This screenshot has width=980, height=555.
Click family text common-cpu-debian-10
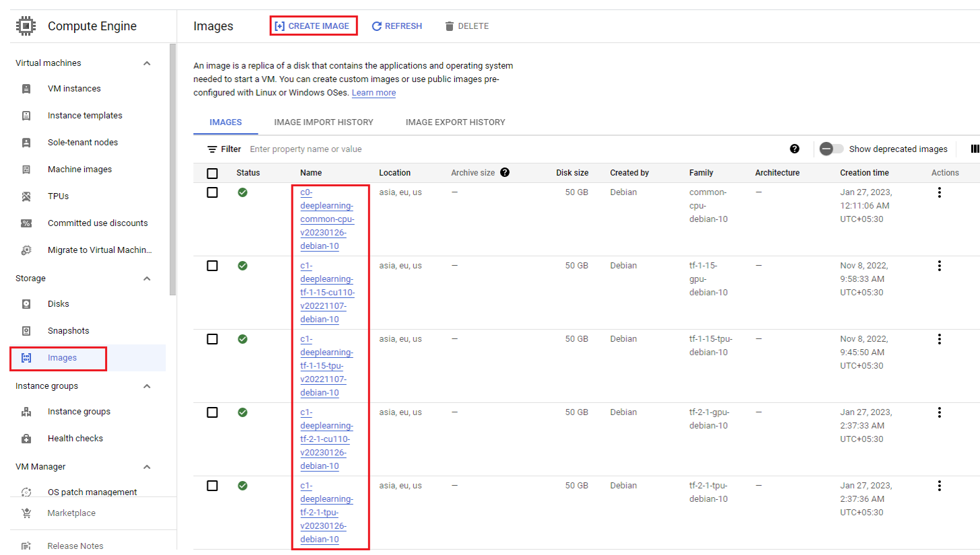708,206
